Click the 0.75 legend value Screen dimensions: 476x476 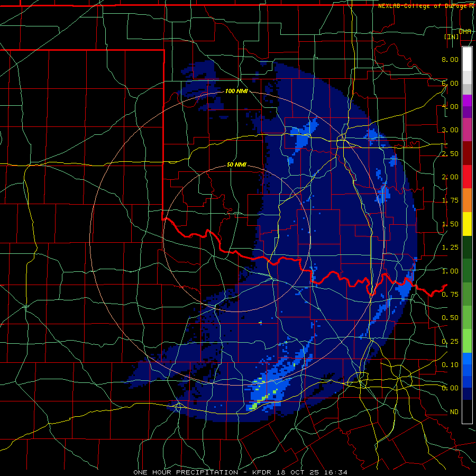click(450, 295)
